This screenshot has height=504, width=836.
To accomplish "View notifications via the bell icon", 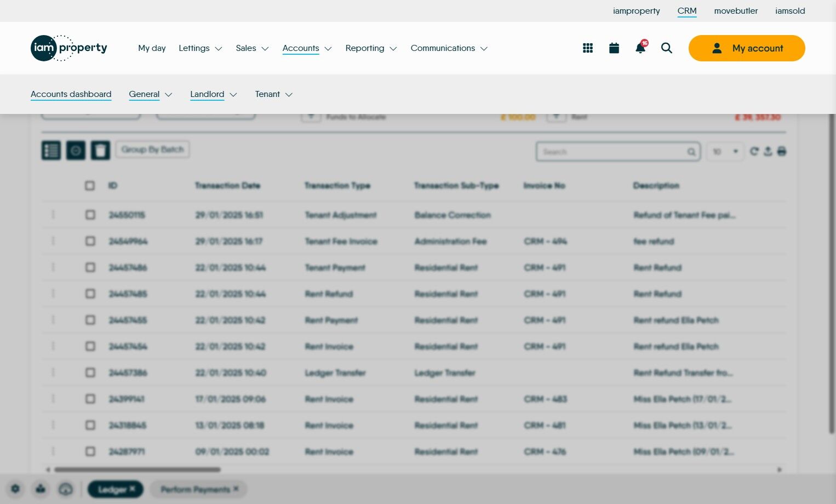I will click(x=640, y=48).
